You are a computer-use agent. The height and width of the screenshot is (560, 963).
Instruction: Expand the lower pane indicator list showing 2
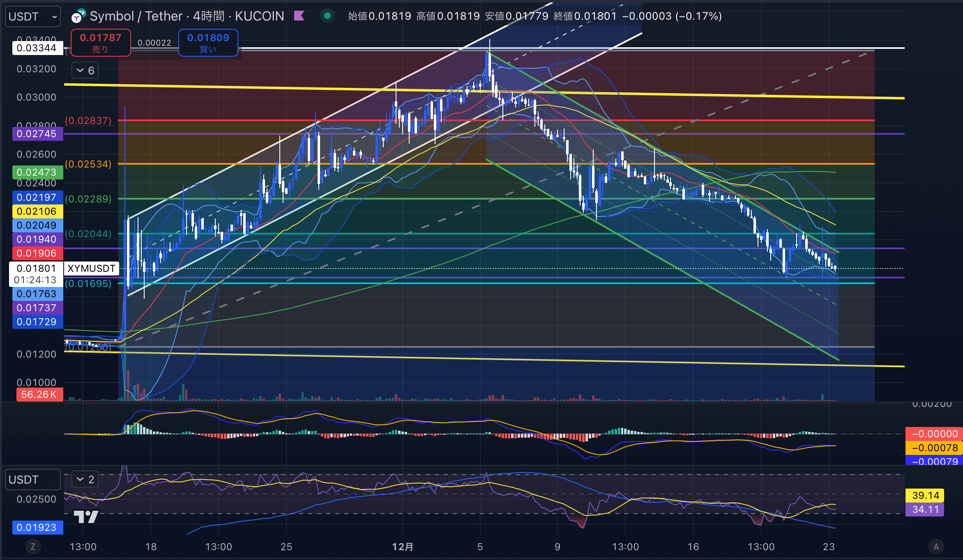pyautogui.click(x=85, y=479)
